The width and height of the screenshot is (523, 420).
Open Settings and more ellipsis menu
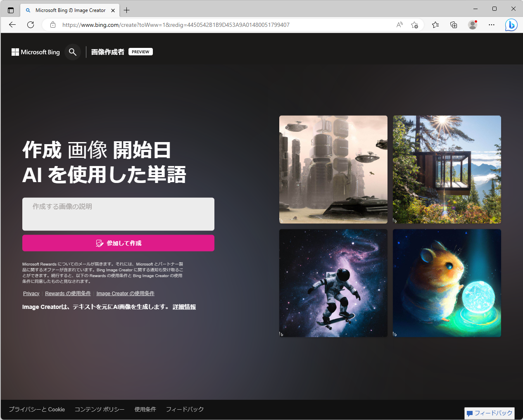pos(491,25)
